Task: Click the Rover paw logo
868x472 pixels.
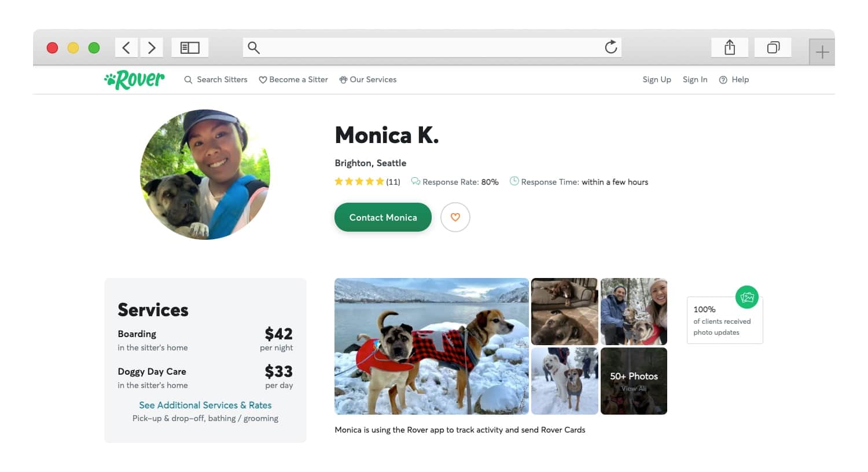Action: coord(134,80)
